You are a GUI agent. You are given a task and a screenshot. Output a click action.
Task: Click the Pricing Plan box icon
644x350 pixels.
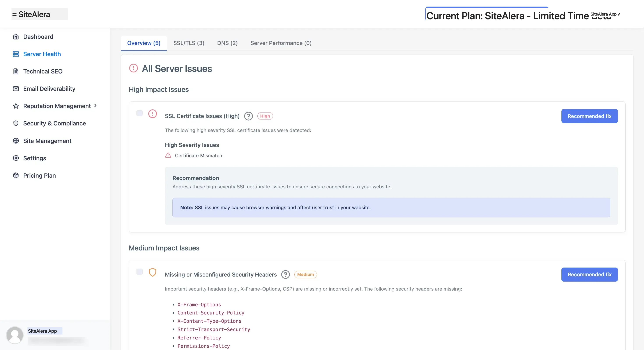pos(16,175)
